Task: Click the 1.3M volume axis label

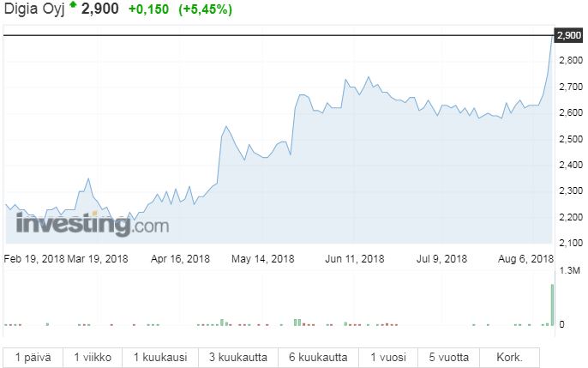Action: (569, 270)
